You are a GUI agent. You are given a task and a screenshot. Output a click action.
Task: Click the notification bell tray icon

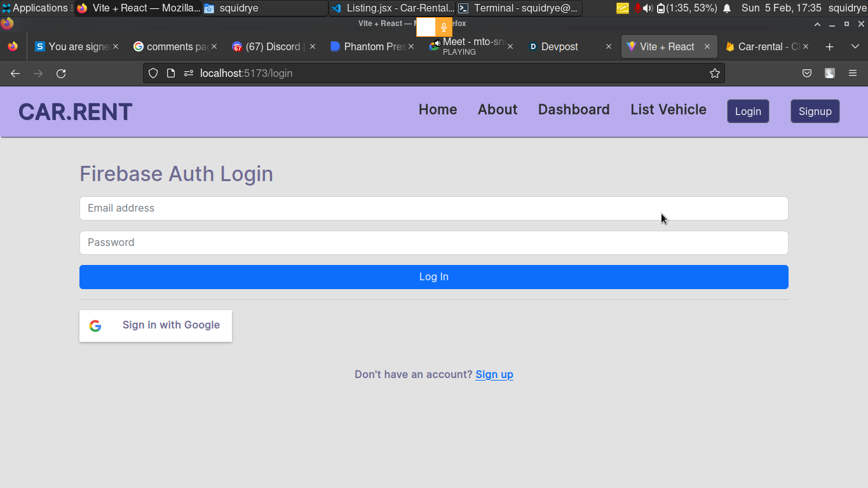(x=727, y=8)
